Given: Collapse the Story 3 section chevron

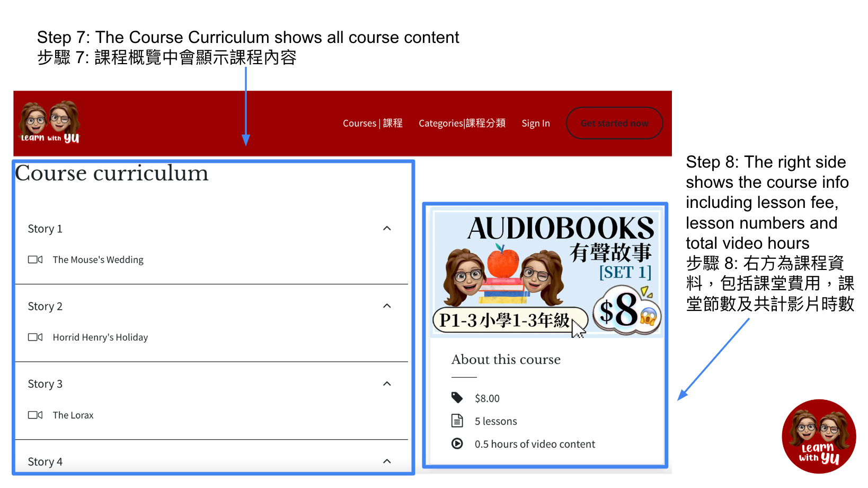Looking at the screenshot, I should point(387,384).
